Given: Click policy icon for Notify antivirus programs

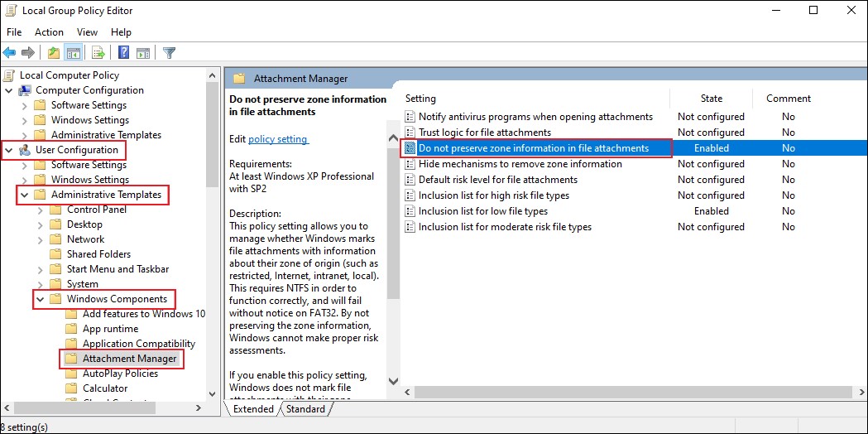Looking at the screenshot, I should 410,117.
